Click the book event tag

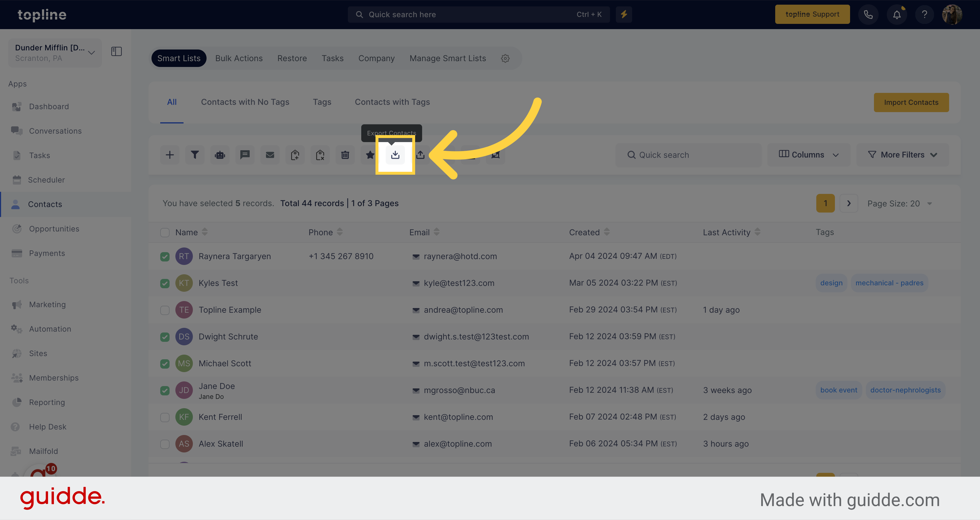click(838, 390)
